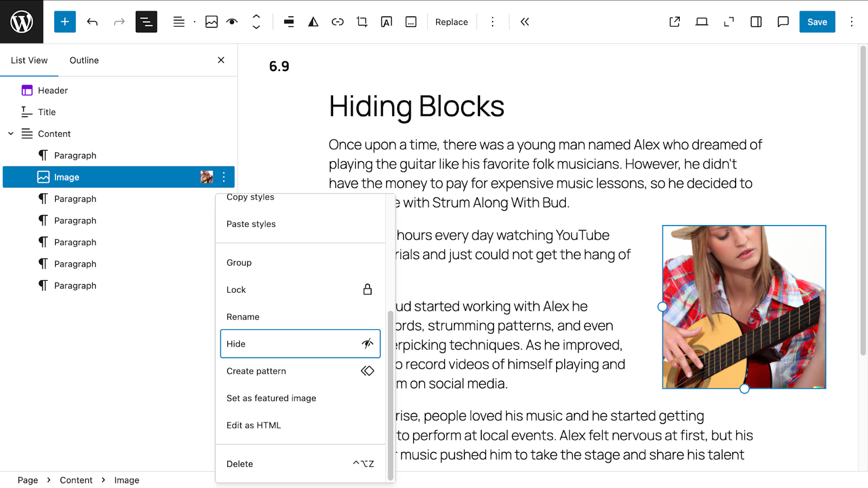The width and height of the screenshot is (868, 488).
Task: Select Image in the bottom breadcrumb
Action: coord(126,480)
